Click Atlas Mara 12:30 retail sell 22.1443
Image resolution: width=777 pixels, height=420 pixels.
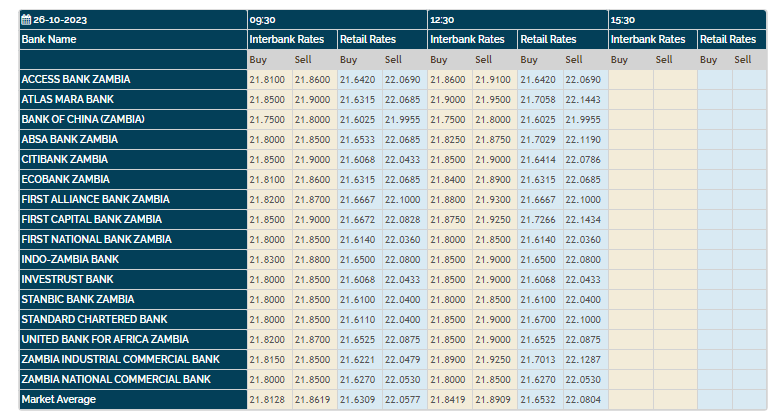click(583, 100)
